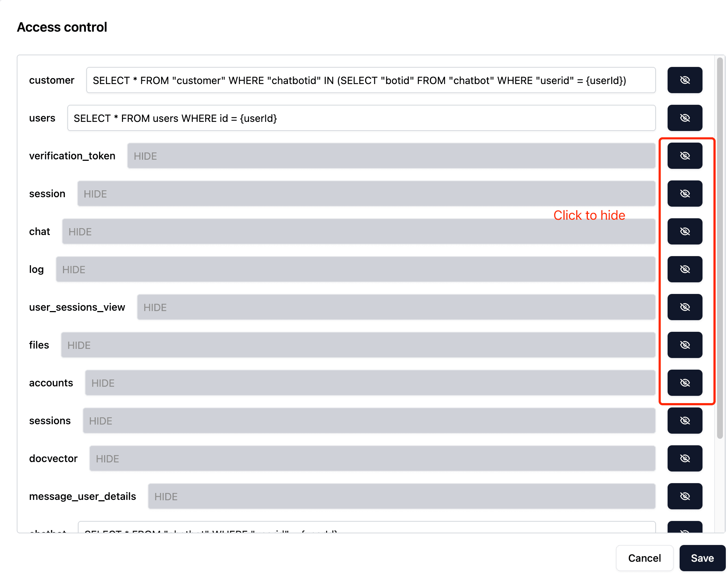The image size is (728, 585).
Task: Click the verification_token eye-off icon
Action: click(x=684, y=156)
